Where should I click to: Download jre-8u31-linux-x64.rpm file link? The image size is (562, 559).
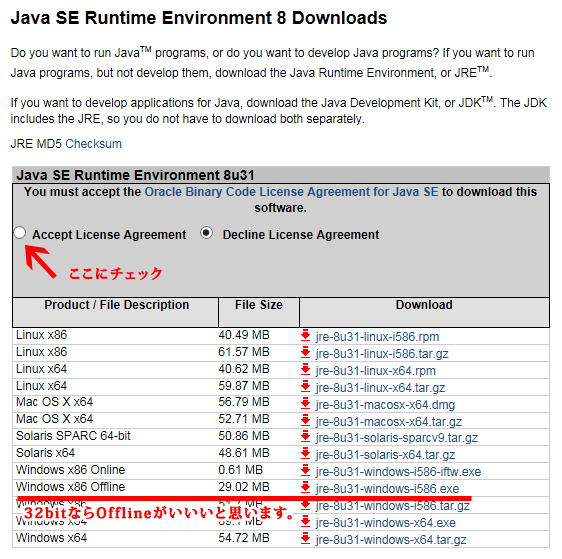click(375, 371)
